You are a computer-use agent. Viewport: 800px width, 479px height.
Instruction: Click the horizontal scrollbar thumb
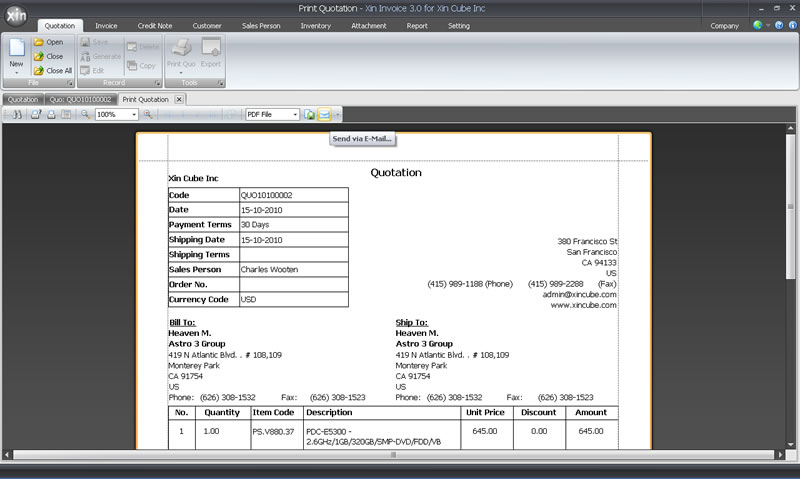click(x=393, y=455)
